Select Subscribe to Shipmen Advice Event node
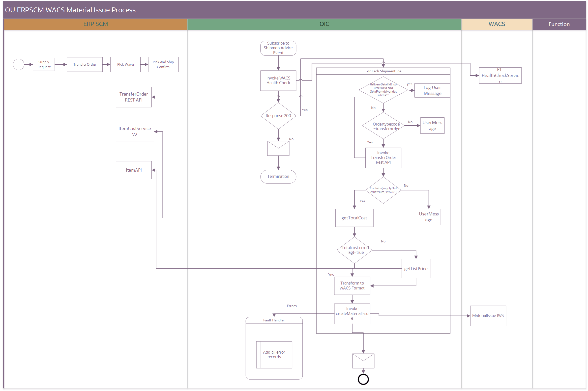The height and width of the screenshot is (391, 588). (x=278, y=48)
